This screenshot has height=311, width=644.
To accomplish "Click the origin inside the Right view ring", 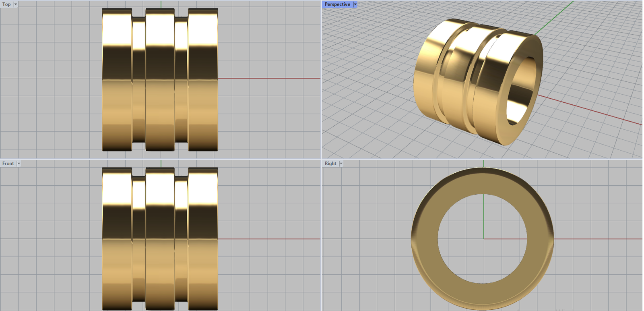I will (x=484, y=239).
